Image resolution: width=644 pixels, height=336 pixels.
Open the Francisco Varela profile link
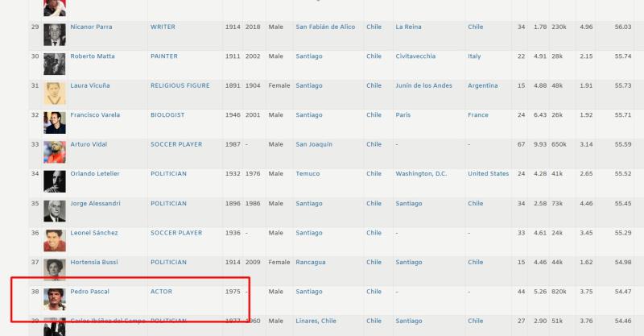coord(95,115)
